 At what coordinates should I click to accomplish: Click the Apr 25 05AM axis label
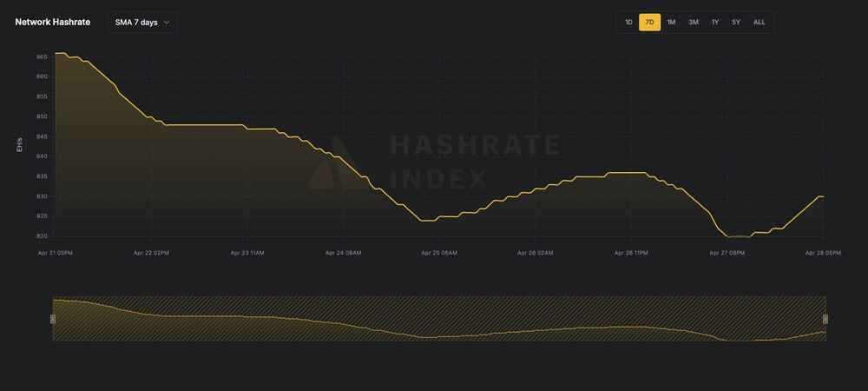click(x=439, y=253)
